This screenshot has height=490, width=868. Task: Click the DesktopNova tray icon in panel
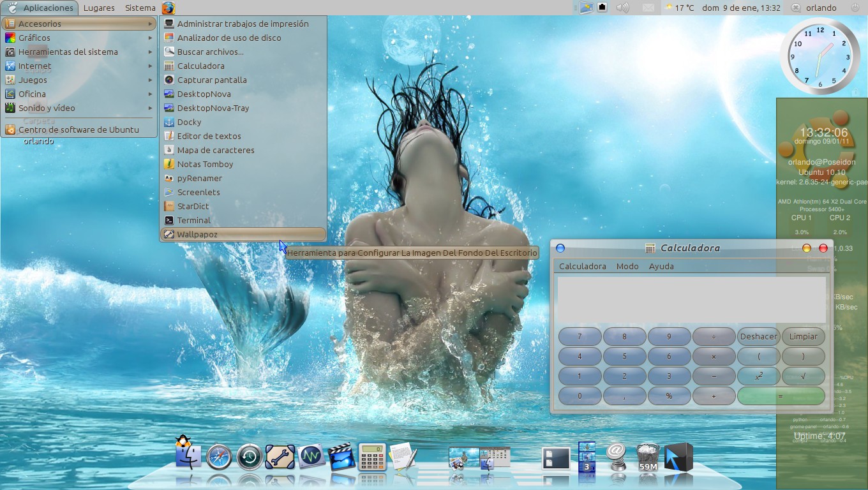pos(586,8)
